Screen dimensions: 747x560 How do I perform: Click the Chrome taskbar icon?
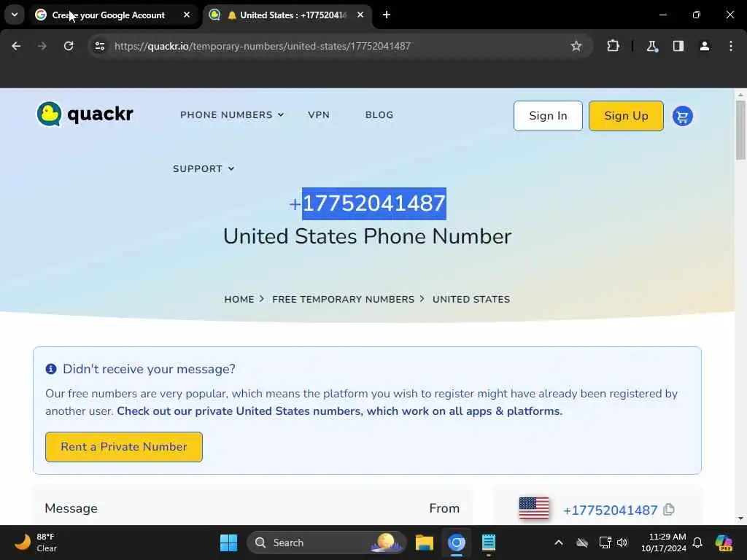[x=456, y=542]
